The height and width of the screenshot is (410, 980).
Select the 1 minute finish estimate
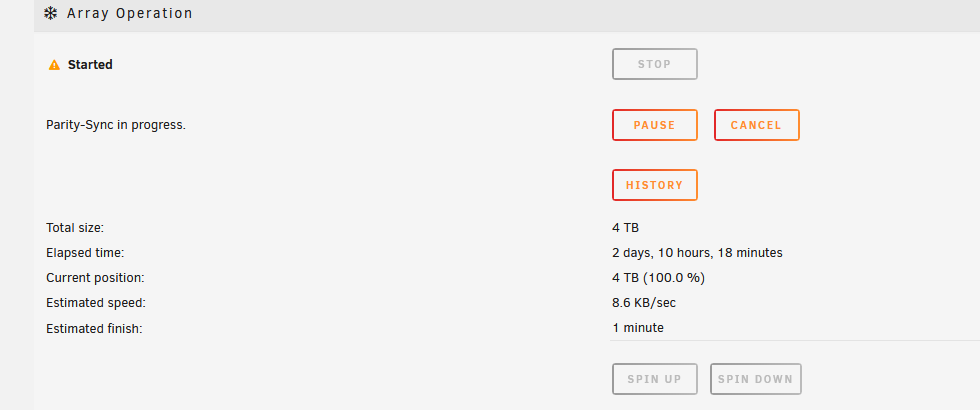tap(638, 328)
